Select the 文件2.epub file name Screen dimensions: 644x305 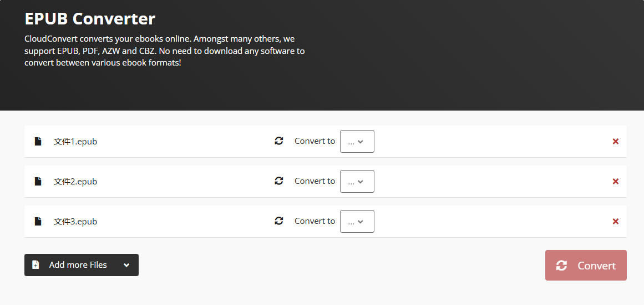75,182
